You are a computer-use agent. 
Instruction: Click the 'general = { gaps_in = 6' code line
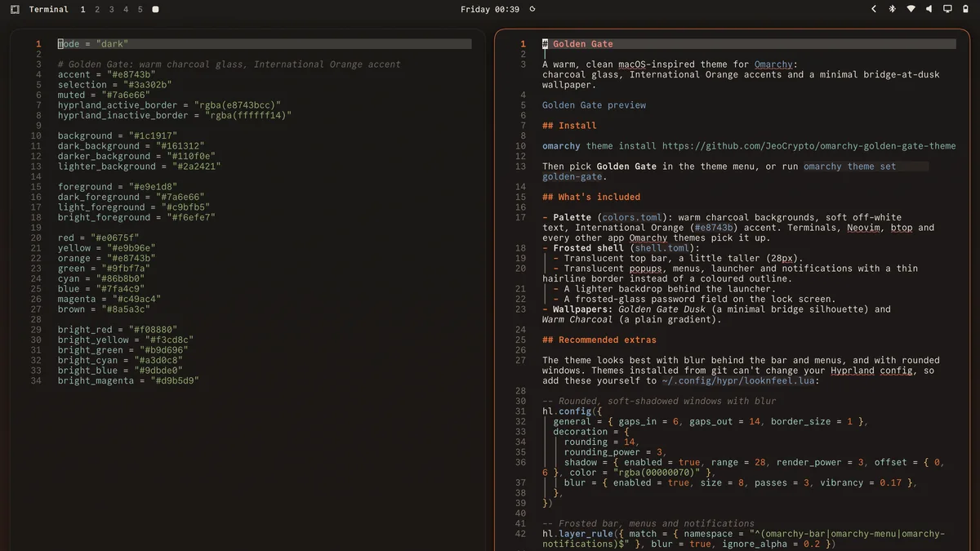point(710,421)
